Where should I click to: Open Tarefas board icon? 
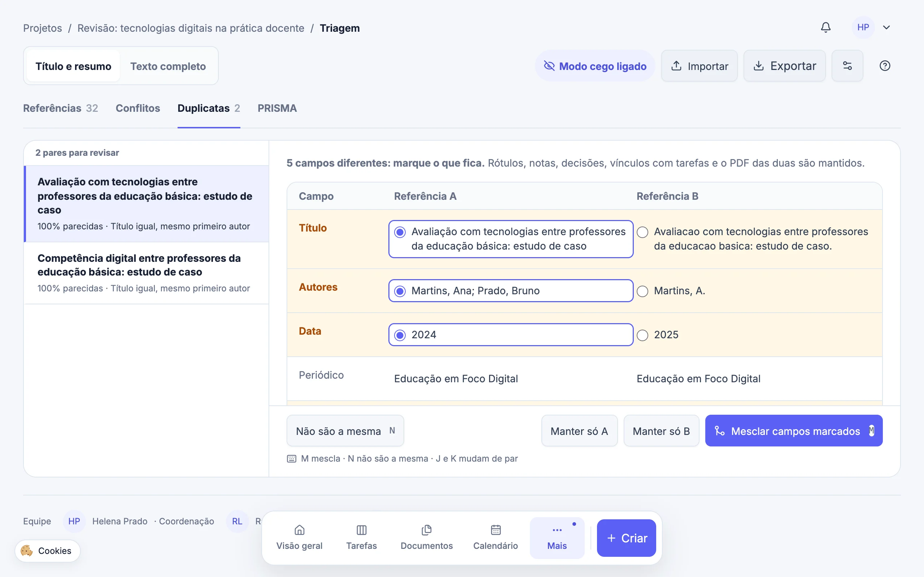361,538
